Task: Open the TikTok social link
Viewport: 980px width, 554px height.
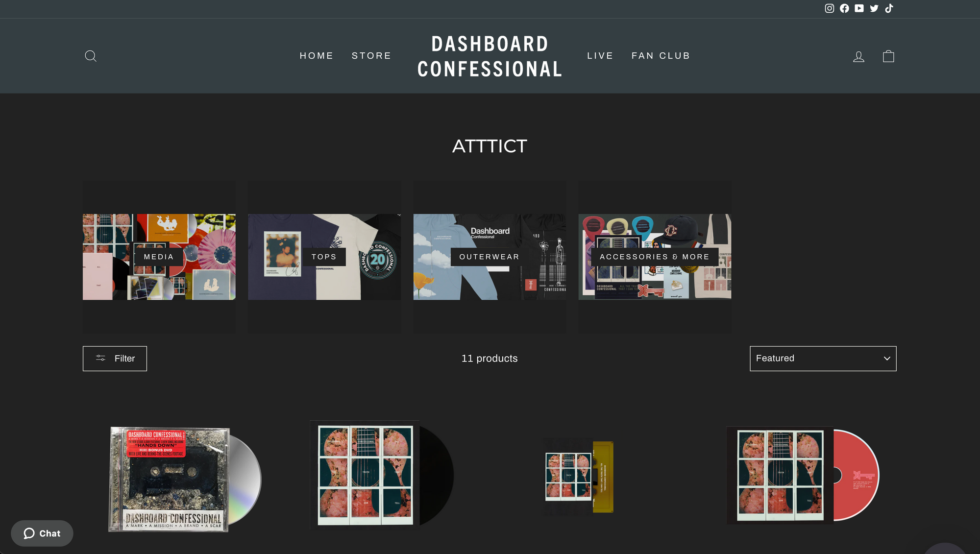Action: (889, 8)
